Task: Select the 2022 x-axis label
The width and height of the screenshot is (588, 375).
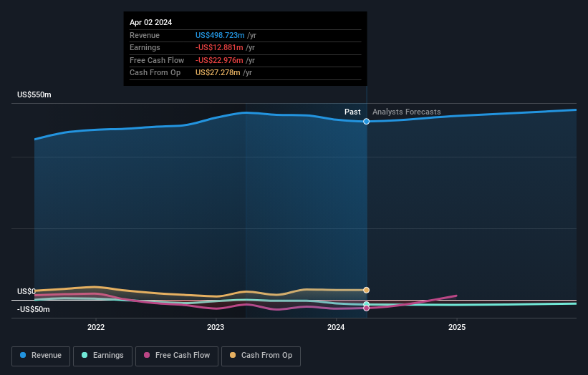Action: pyautogui.click(x=96, y=327)
